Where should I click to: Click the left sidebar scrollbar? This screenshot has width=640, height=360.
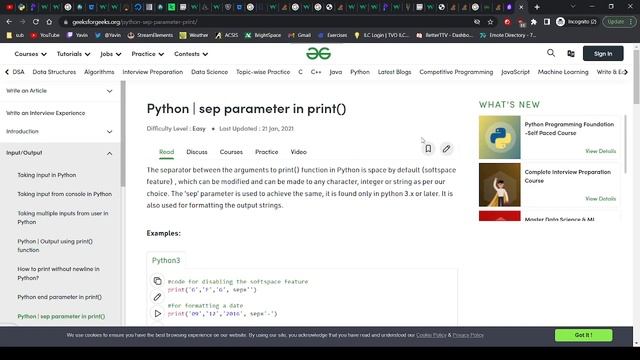click(x=123, y=135)
